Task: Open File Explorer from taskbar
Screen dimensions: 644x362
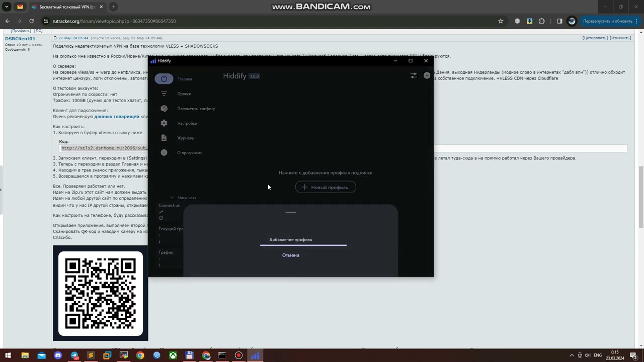Action: (x=25, y=355)
